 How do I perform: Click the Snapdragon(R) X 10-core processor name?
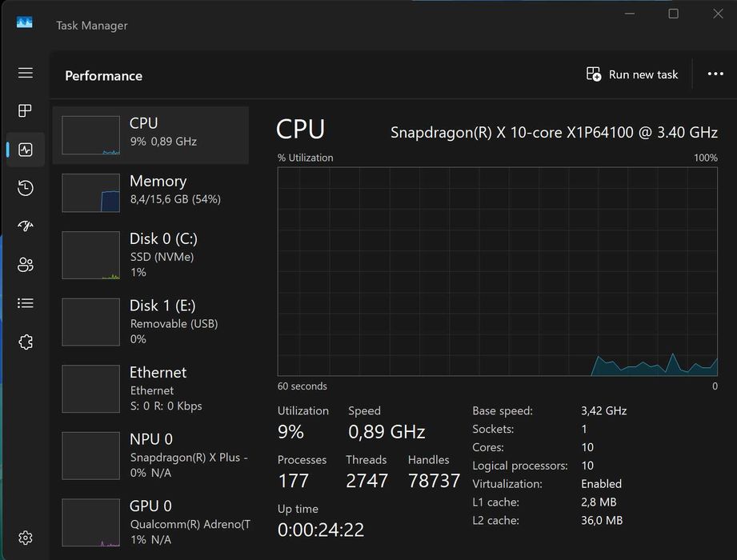click(554, 133)
